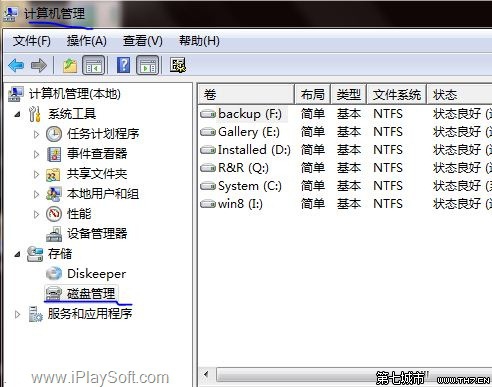Click the 共享文件夹 icon
Viewport: 492px width, 387px height.
click(x=53, y=174)
